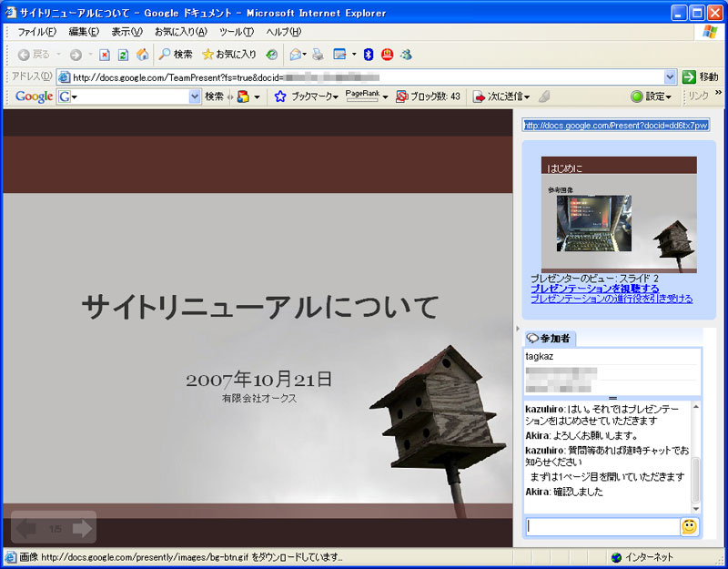Click the プレゼンテーションを視聴する link
728x569 pixels.
[x=594, y=289]
